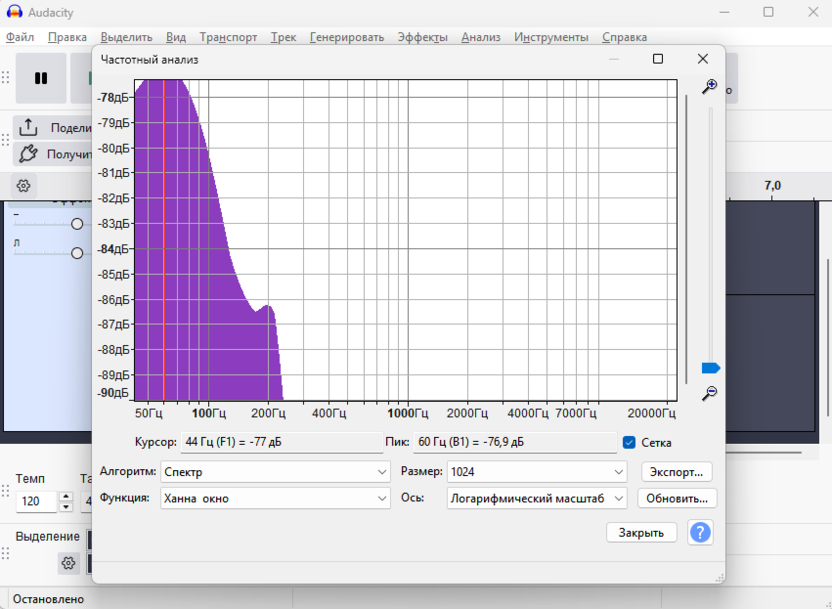
Task: Click the Пик readout field
Action: (515, 442)
